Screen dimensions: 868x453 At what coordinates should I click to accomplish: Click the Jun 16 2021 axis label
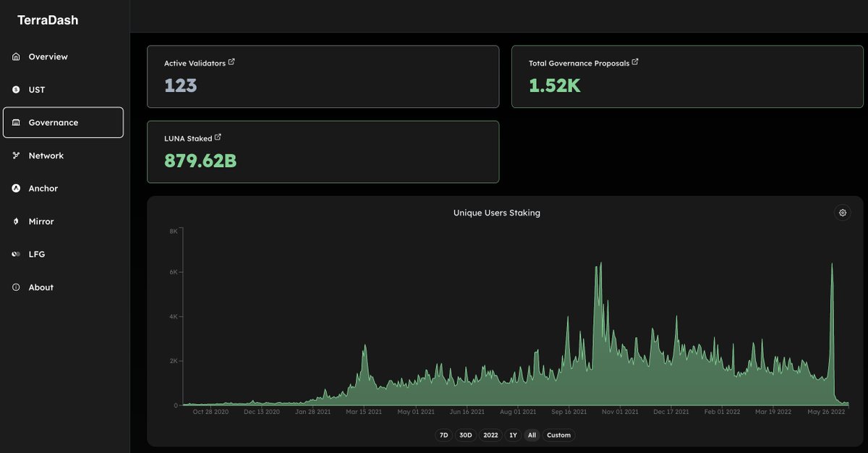pyautogui.click(x=467, y=412)
